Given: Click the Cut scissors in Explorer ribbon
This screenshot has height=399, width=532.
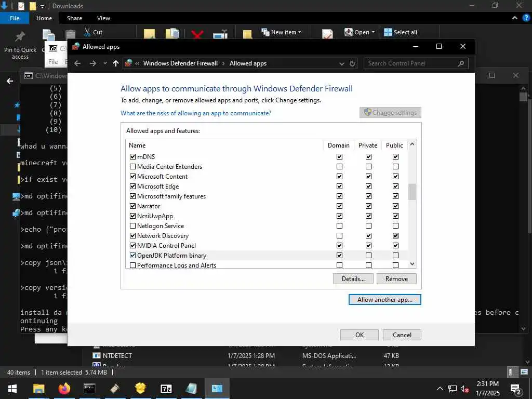Looking at the screenshot, I should [87, 32].
